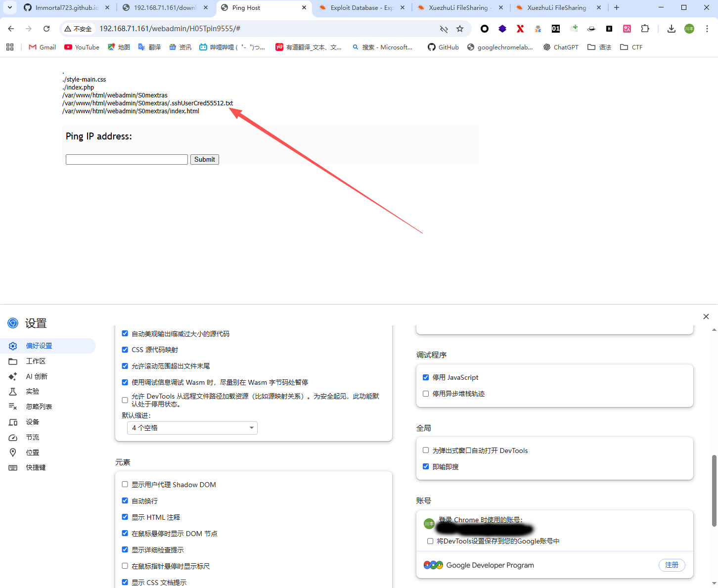Open the Chrome downloads icon
This screenshot has height=588, width=718.
point(671,29)
